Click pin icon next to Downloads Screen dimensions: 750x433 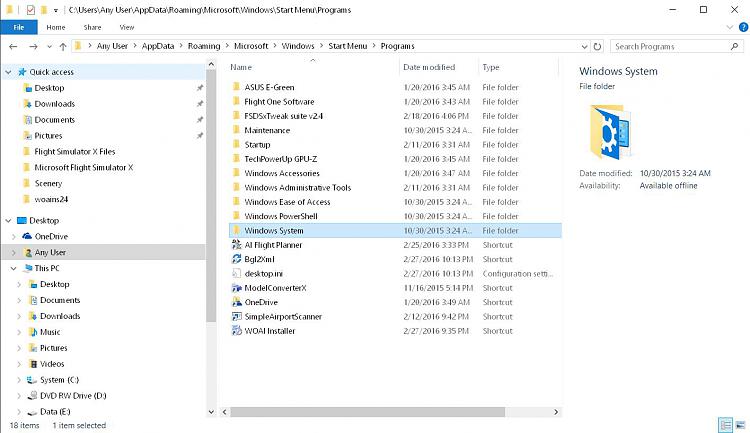click(x=200, y=104)
